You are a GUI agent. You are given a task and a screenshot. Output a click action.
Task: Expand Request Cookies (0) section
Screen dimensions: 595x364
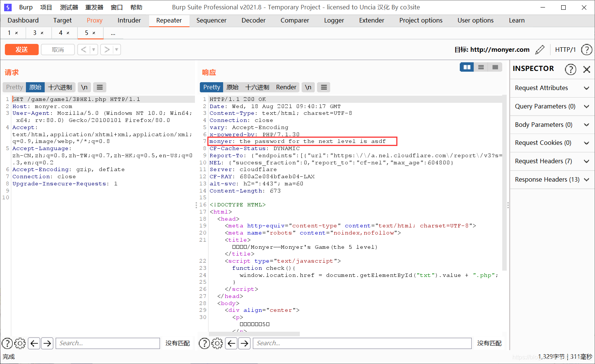click(552, 143)
